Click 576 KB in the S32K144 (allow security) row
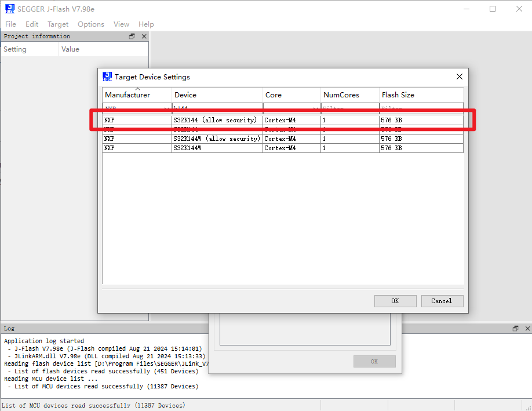 (x=391, y=120)
